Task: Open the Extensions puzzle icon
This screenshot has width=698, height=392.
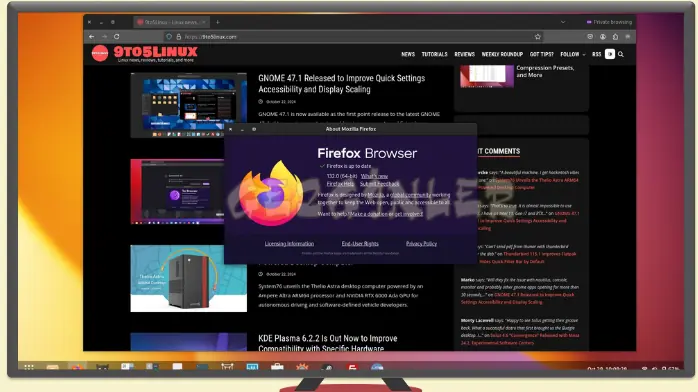Action: 615,36
